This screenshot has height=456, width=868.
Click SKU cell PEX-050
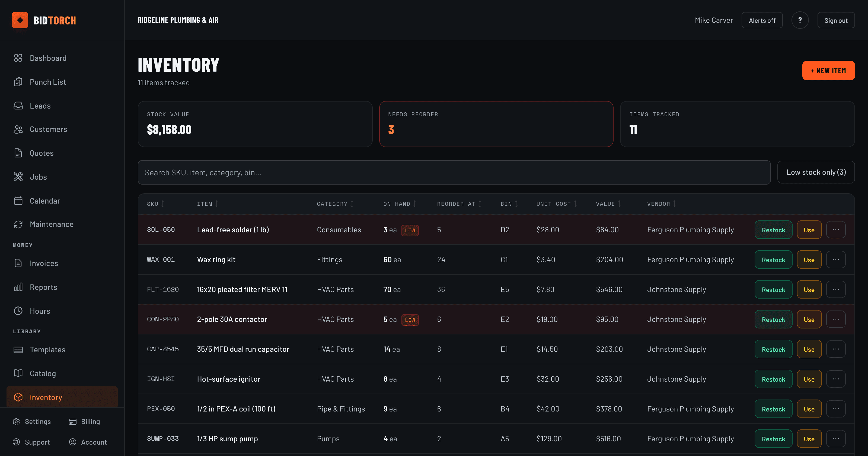pyautogui.click(x=161, y=409)
